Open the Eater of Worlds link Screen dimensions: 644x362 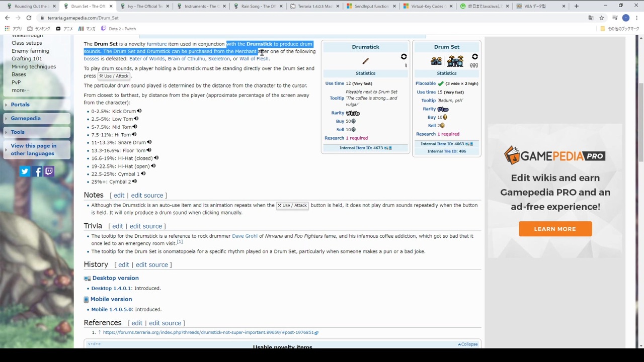tap(147, 58)
